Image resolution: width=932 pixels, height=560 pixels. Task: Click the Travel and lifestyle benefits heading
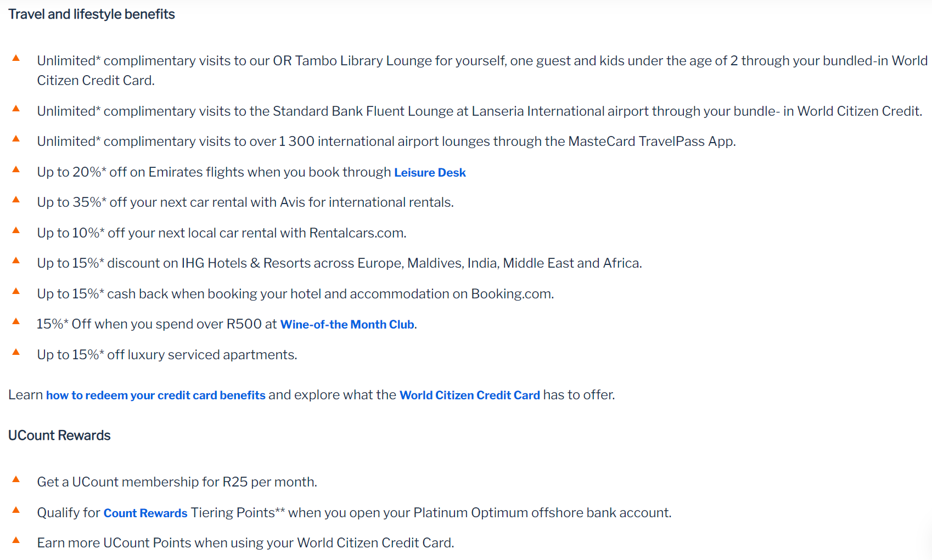point(92,14)
